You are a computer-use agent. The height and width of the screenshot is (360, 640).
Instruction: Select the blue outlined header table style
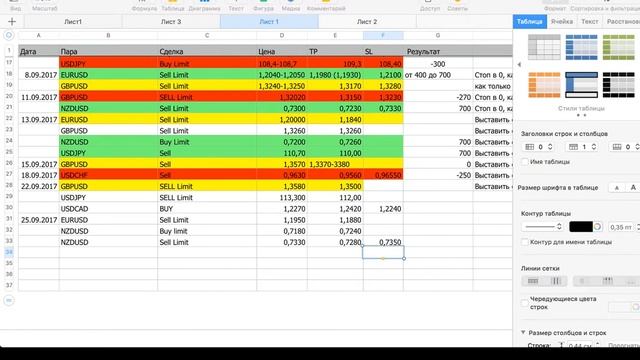(581, 85)
